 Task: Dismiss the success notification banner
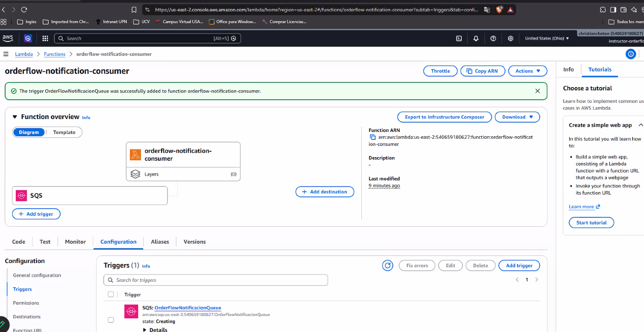pyautogui.click(x=537, y=91)
